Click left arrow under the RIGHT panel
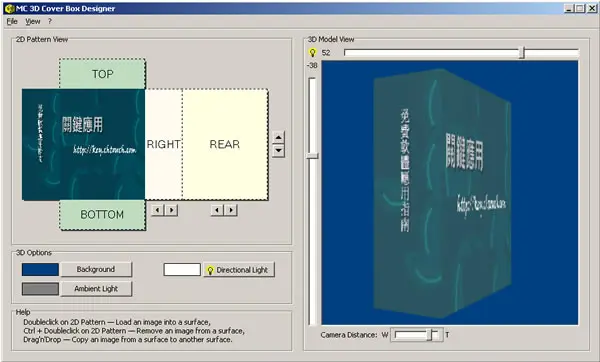Image resolution: width=600 pixels, height=362 pixels. click(158, 210)
